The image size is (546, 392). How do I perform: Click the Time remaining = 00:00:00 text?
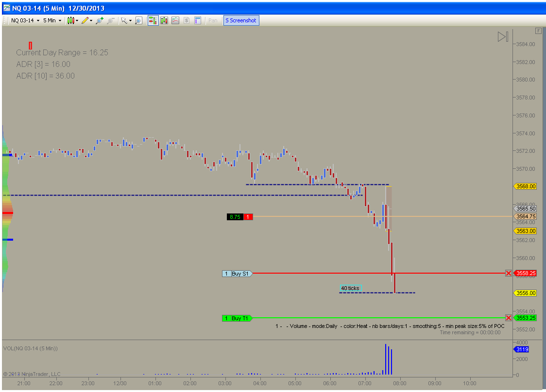point(470,332)
